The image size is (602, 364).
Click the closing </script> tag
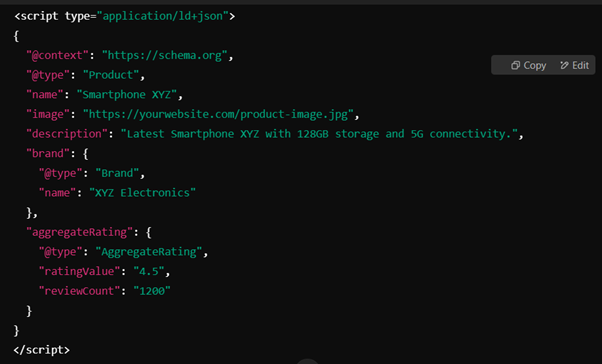click(42, 350)
